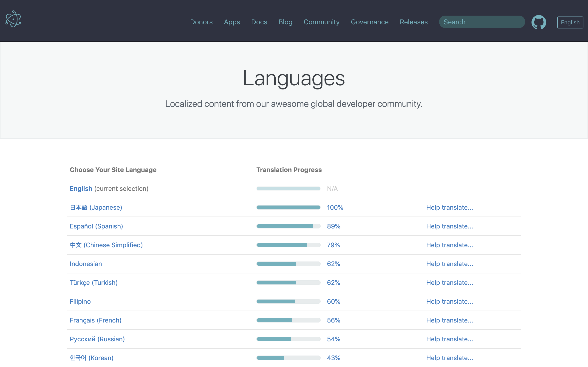Open Help translate for Русский (Russian)
Image resolution: width=588 pixels, height=367 pixels.
[x=449, y=339]
